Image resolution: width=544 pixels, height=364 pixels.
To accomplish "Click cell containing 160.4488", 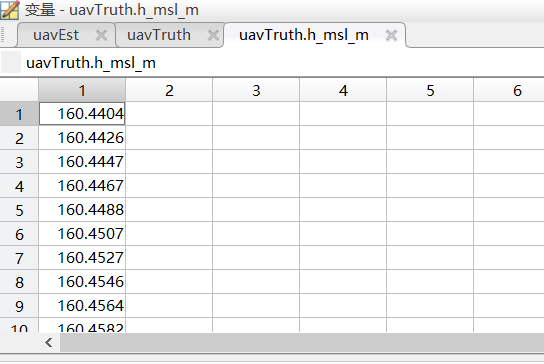I will 82,210.
